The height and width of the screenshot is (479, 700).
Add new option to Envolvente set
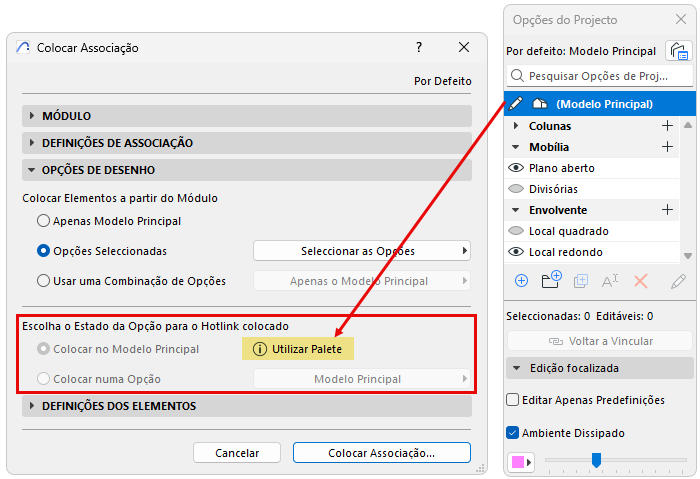[667, 210]
